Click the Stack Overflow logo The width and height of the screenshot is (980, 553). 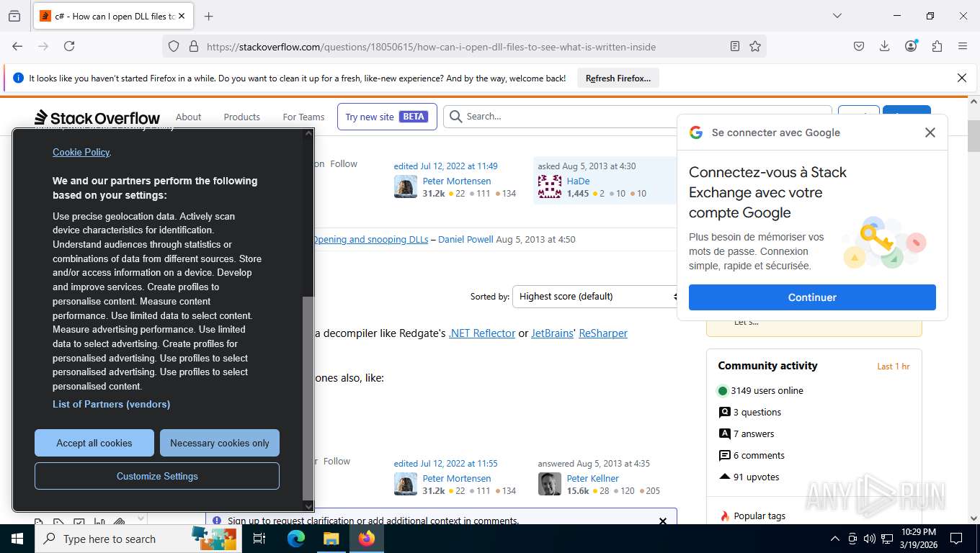pos(97,117)
